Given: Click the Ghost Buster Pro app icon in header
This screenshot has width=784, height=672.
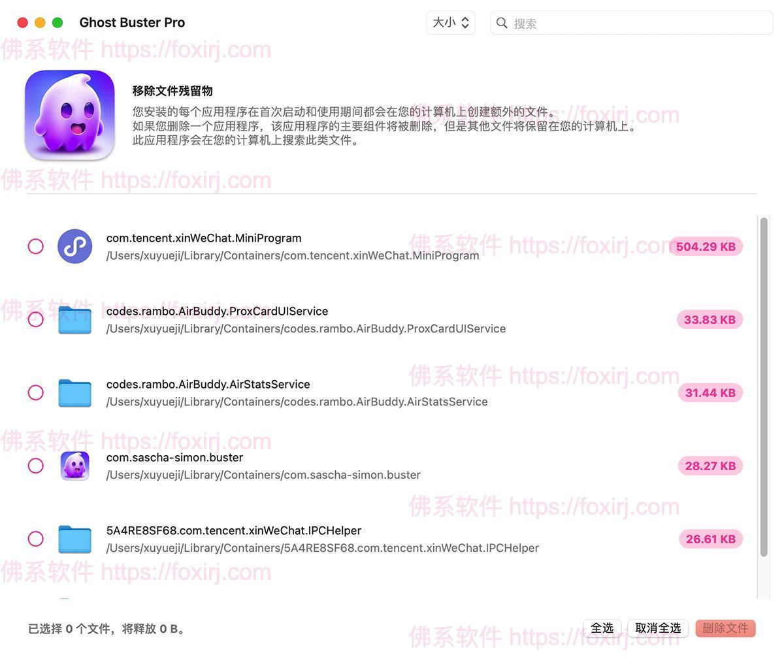Looking at the screenshot, I should point(70,115).
